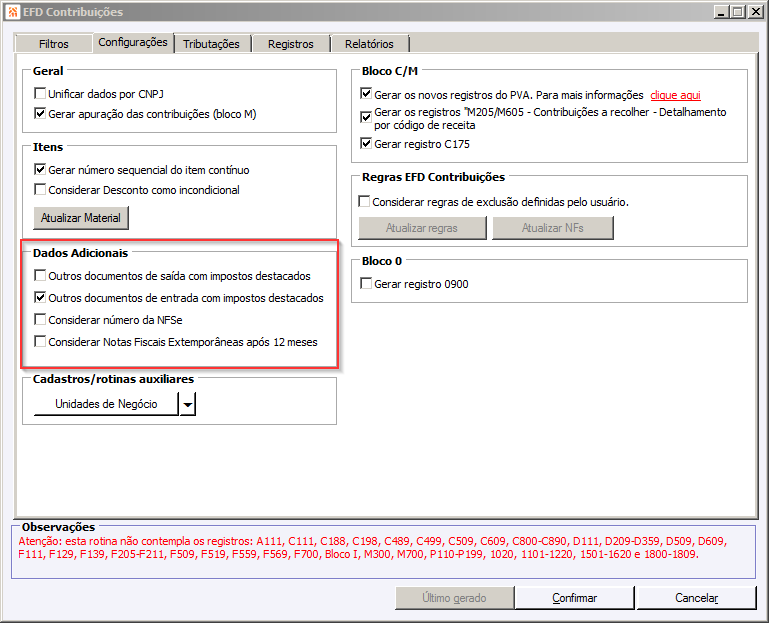Check Gerar registro 0900 option
The width and height of the screenshot is (769, 623).
click(366, 283)
